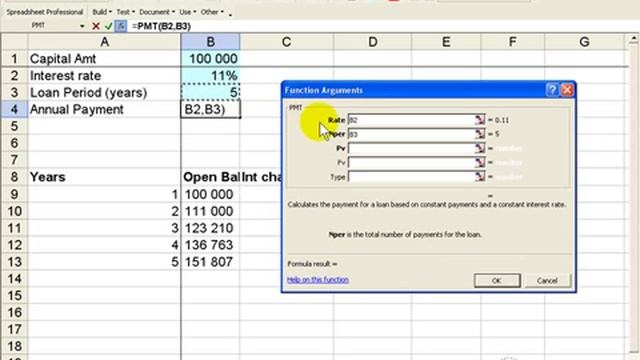
Task: Click the Type range selector icon
Action: click(480, 176)
